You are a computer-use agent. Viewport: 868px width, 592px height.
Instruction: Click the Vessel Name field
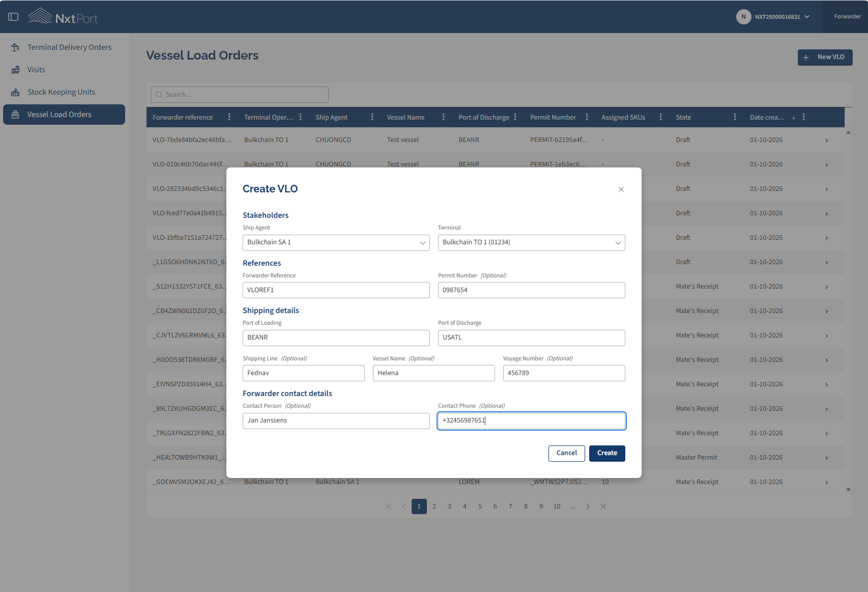434,373
